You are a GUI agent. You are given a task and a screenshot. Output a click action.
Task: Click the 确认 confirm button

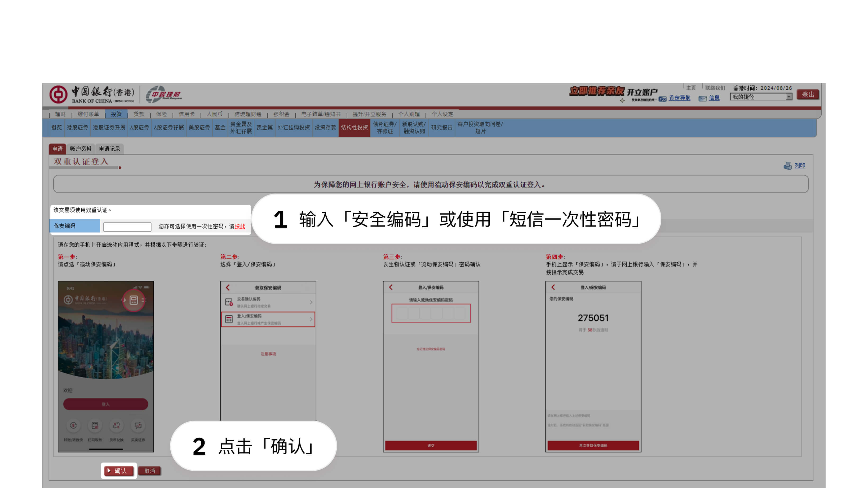click(x=119, y=470)
